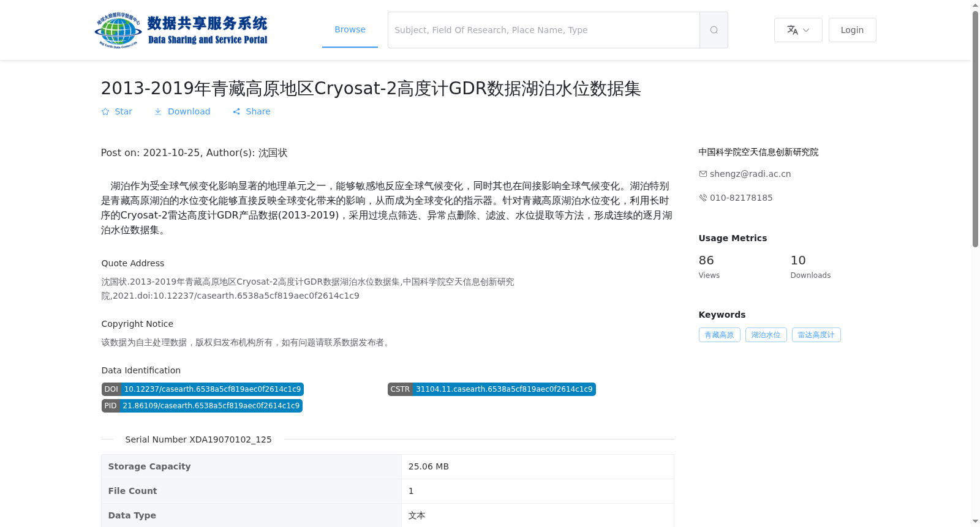The width and height of the screenshot is (980, 527).
Task: Click the Serial Number XDA19070102_125 text
Action: [x=198, y=439]
